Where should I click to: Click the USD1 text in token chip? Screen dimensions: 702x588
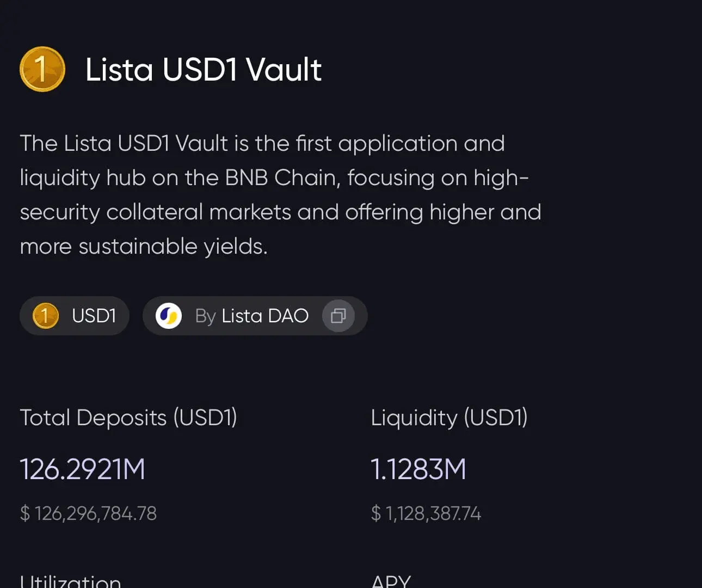94,316
